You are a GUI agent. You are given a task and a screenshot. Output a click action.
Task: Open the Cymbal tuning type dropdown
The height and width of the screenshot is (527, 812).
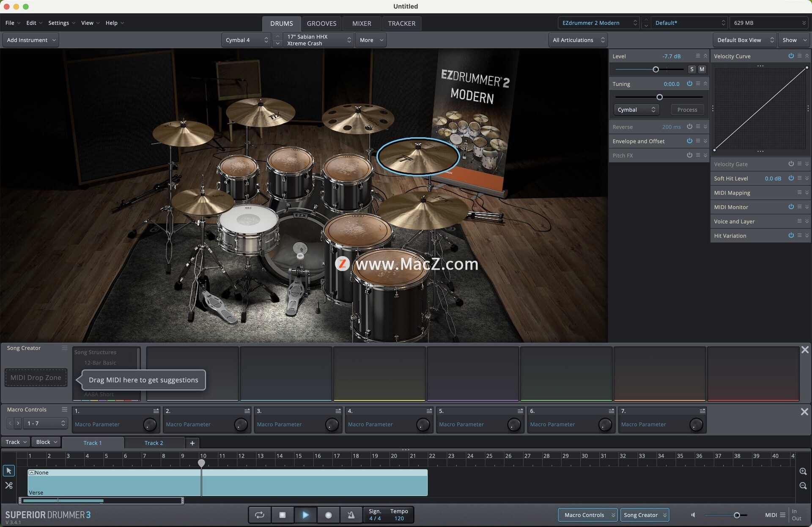[x=636, y=110]
